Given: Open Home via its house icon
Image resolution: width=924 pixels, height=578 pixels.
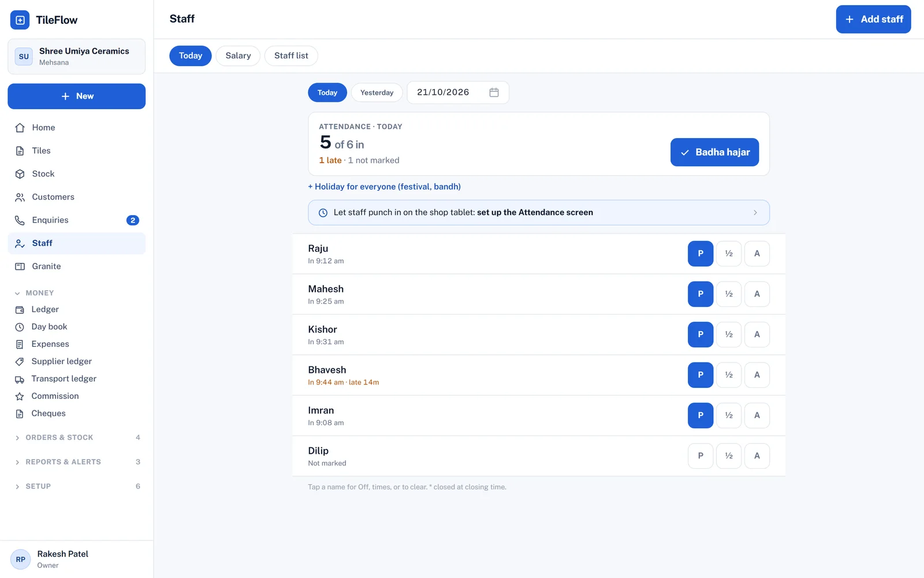Looking at the screenshot, I should click(x=20, y=128).
